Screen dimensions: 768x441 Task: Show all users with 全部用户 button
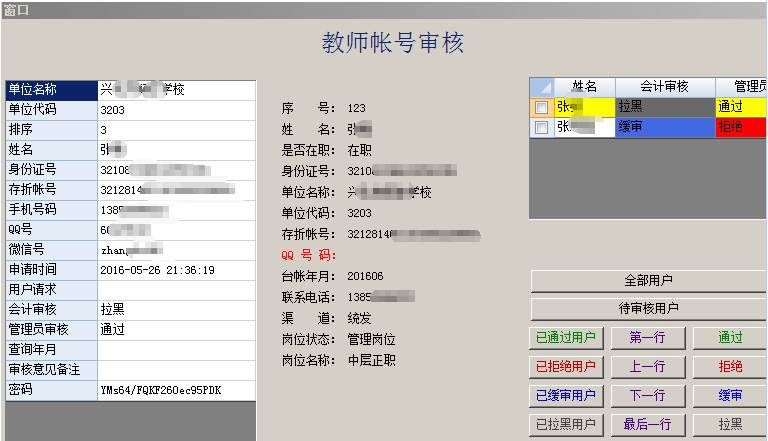(x=648, y=280)
